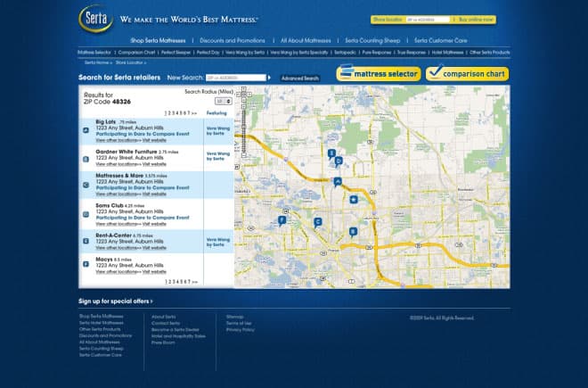Select marker E icon beside Rent-A-Center
The image size is (588, 388).
[86, 241]
